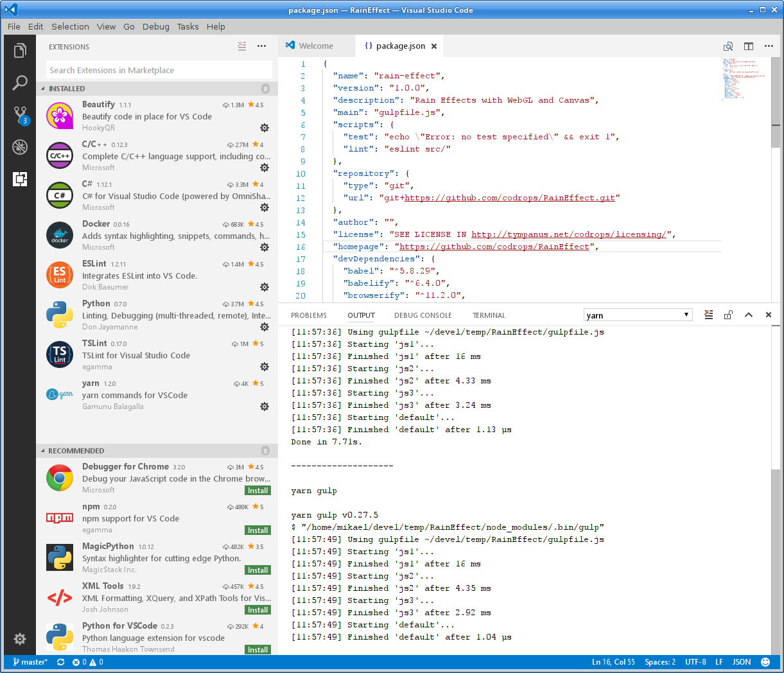The width and height of the screenshot is (784, 673).
Task: Click the Chrome logo of Debugger for Chrome
Action: click(x=60, y=478)
